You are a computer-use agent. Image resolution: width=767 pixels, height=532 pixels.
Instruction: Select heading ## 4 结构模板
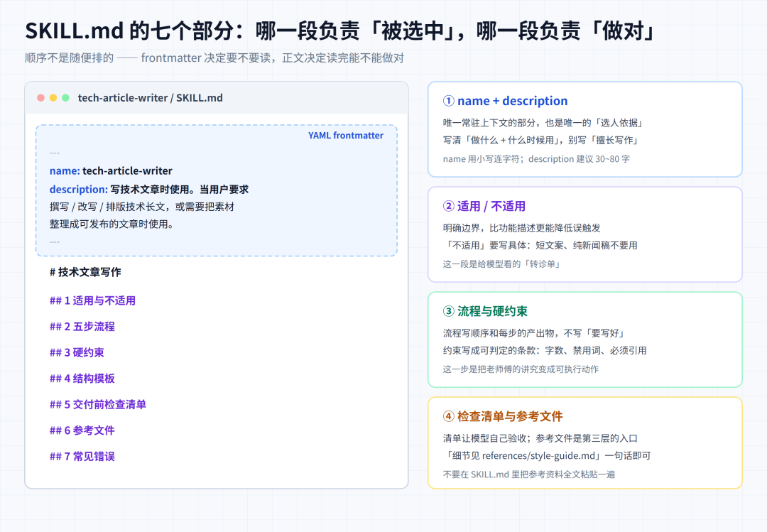coord(82,379)
